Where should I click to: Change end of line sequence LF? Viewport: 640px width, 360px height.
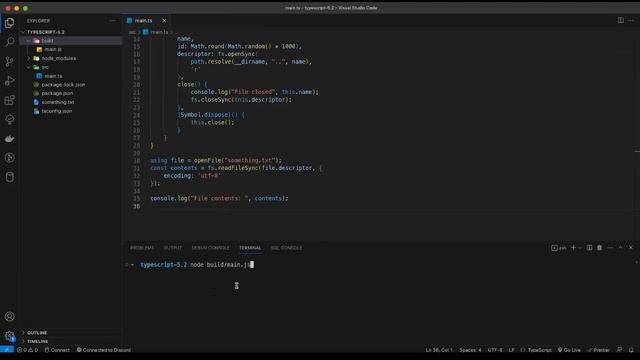[511, 350]
